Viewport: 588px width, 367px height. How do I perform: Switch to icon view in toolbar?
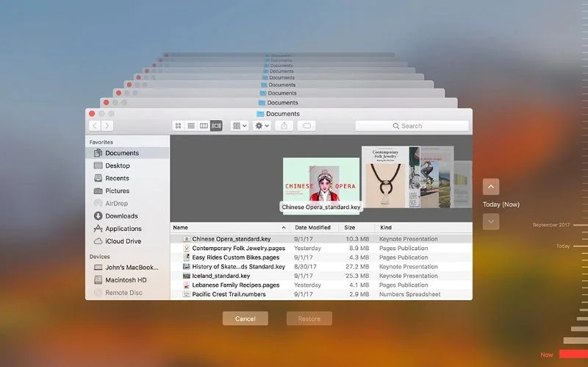click(x=178, y=126)
